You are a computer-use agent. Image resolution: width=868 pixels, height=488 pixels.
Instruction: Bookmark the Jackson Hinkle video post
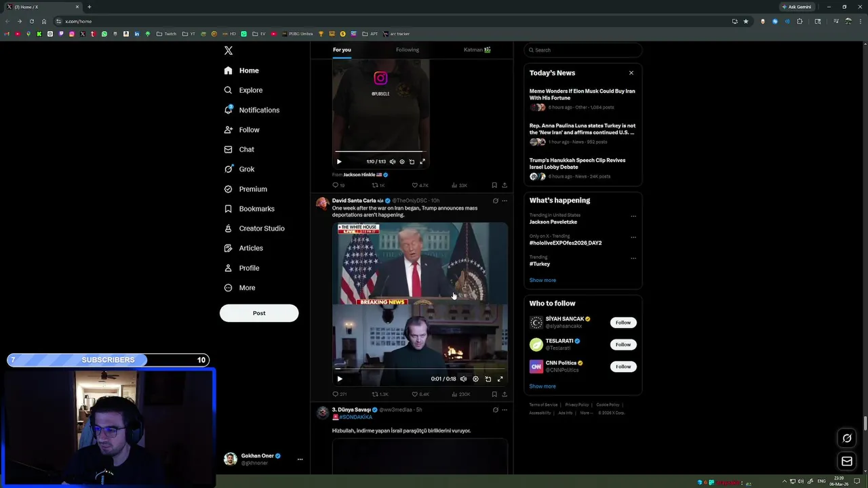494,185
